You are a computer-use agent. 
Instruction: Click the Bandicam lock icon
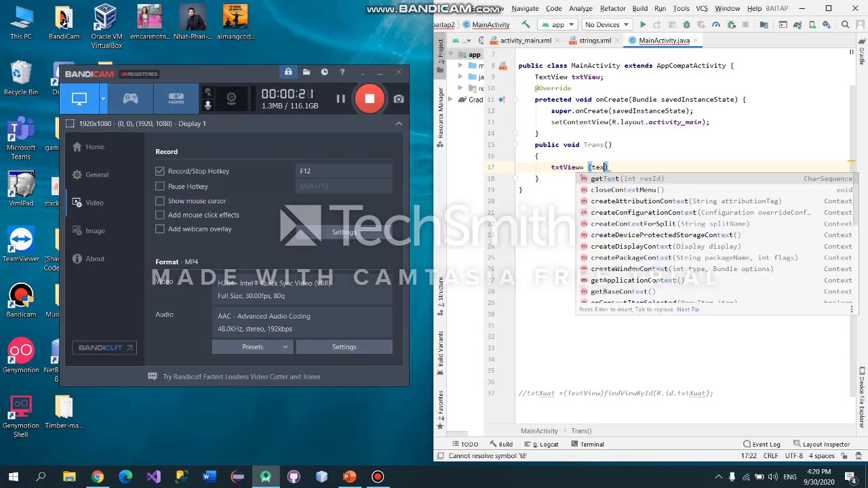(x=288, y=72)
